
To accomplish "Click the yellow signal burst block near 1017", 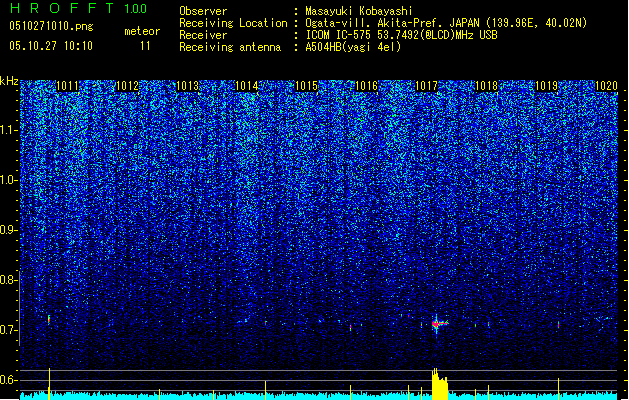I will click(440, 384).
